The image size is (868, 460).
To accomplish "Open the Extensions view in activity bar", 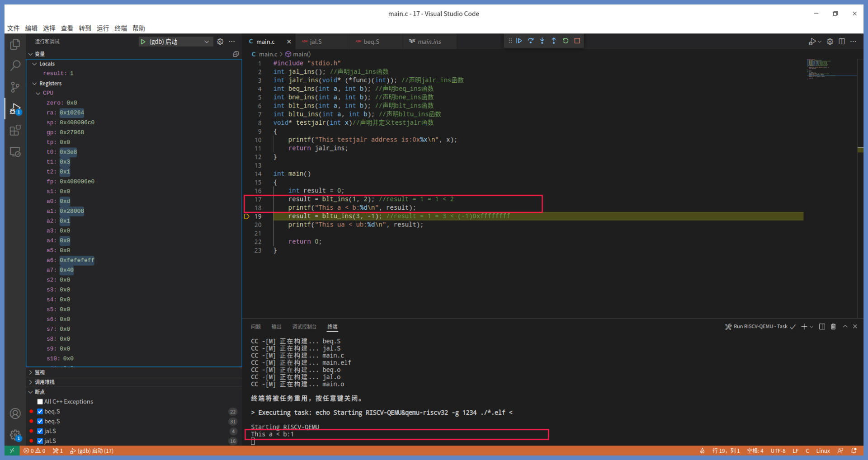I will click(x=15, y=131).
